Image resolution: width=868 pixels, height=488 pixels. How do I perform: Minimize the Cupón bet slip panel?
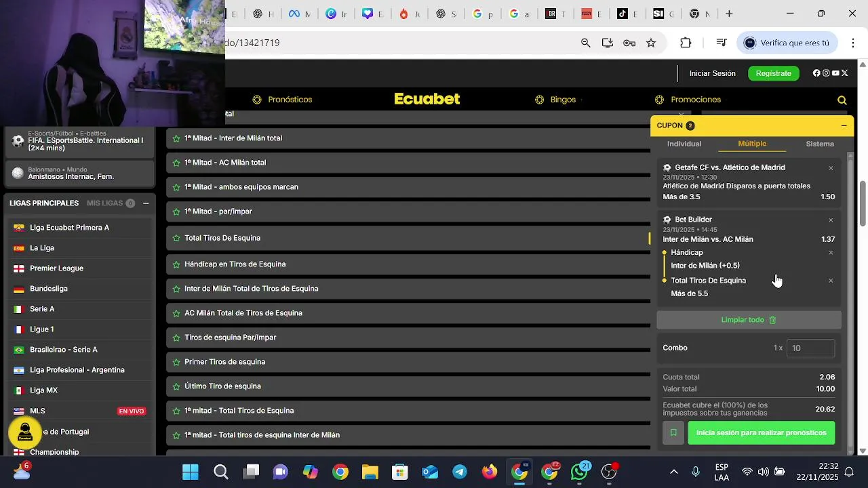click(x=844, y=125)
